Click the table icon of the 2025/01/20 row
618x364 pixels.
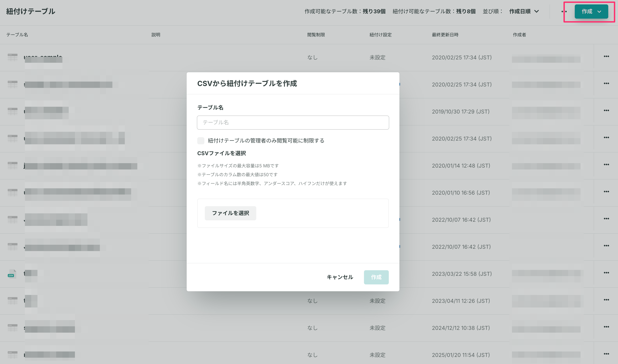pos(12,355)
